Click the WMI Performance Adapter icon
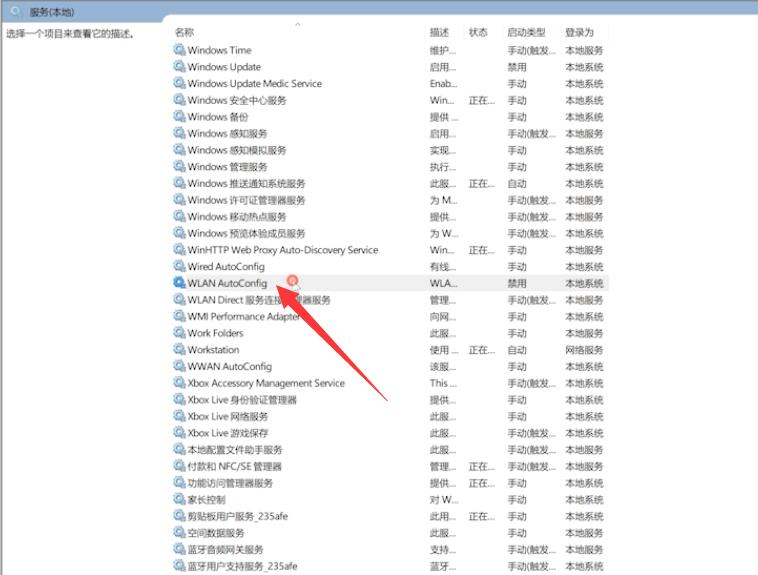This screenshot has height=575, width=758. point(179,316)
